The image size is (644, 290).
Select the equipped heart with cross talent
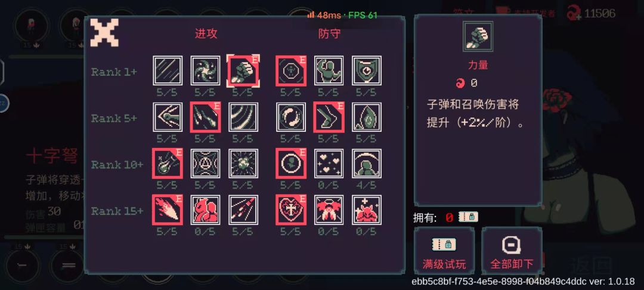[291, 210]
